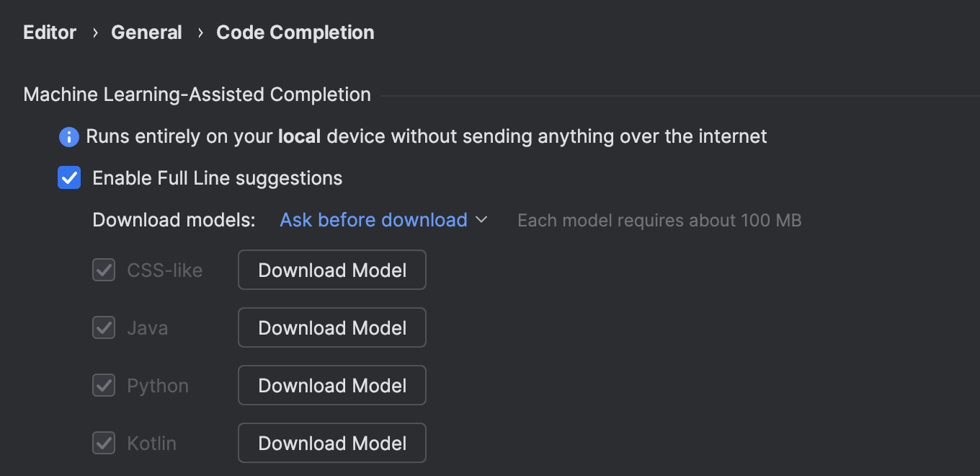Download Model for Kotlin
This screenshot has width=980, height=476.
click(x=332, y=443)
